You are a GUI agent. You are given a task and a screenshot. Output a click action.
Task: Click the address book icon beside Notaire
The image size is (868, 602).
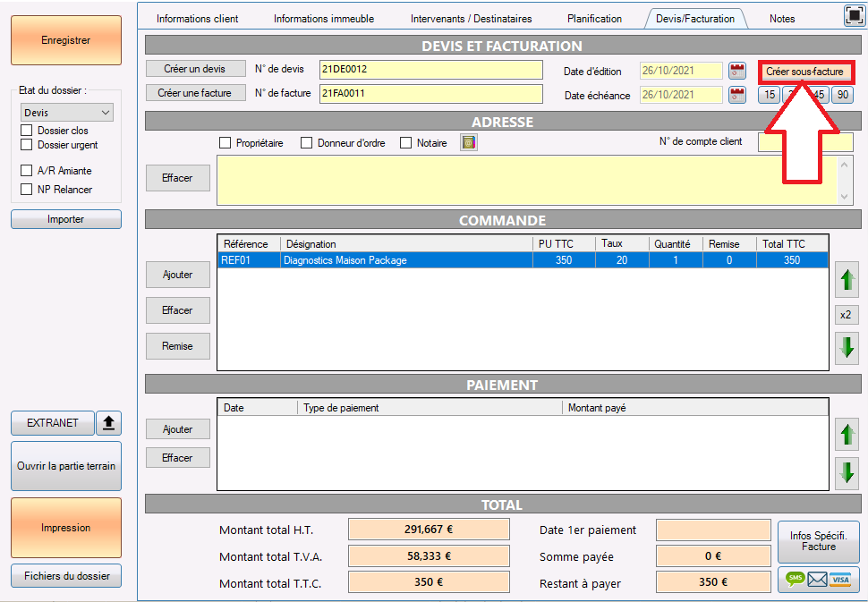(x=468, y=143)
